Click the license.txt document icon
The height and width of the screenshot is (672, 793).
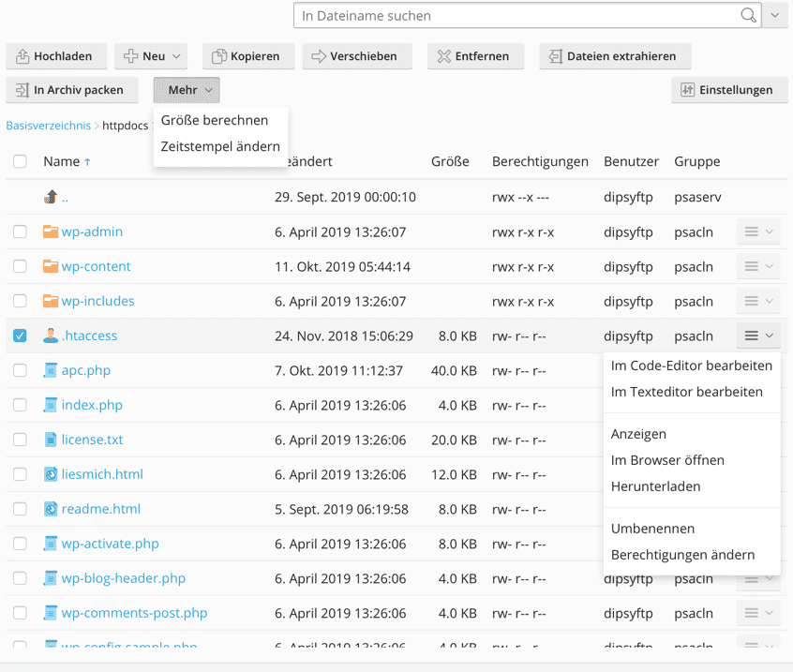[51, 440]
